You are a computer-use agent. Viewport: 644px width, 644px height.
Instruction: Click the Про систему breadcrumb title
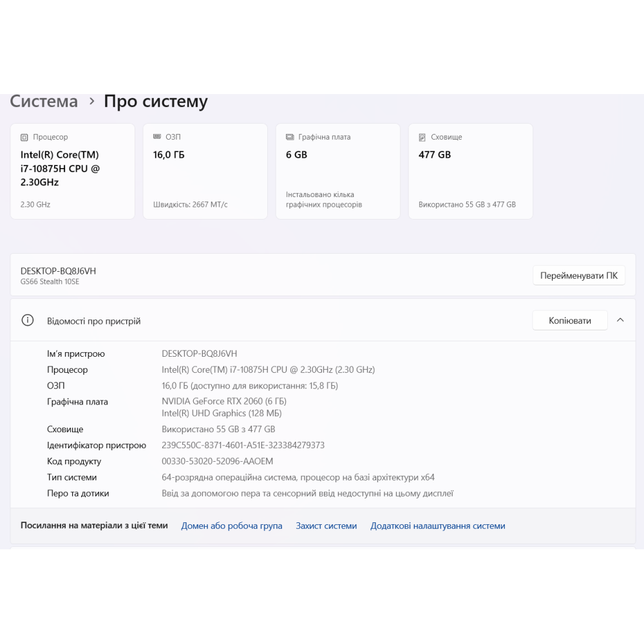[x=156, y=102]
